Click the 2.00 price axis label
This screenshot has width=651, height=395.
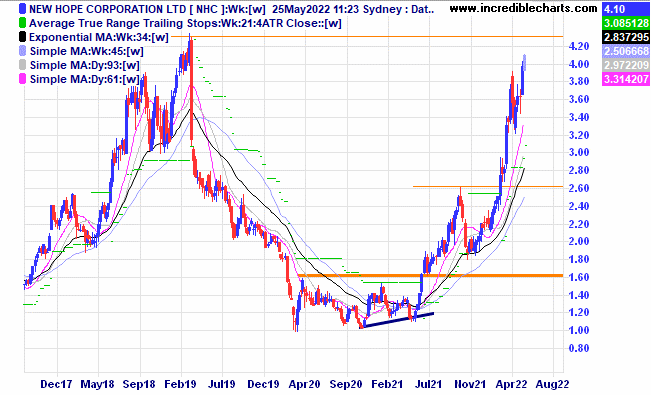(x=579, y=241)
